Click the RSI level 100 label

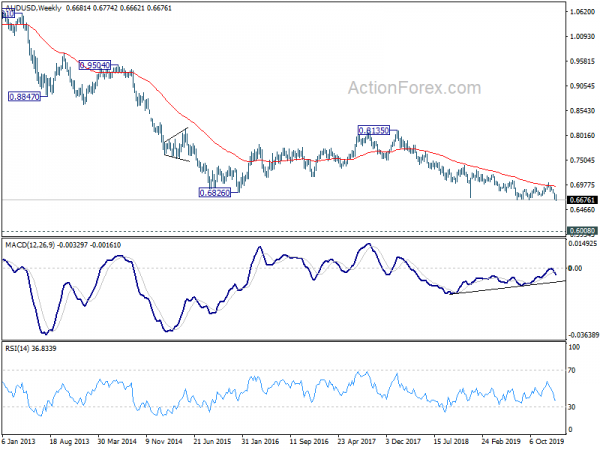(574, 347)
